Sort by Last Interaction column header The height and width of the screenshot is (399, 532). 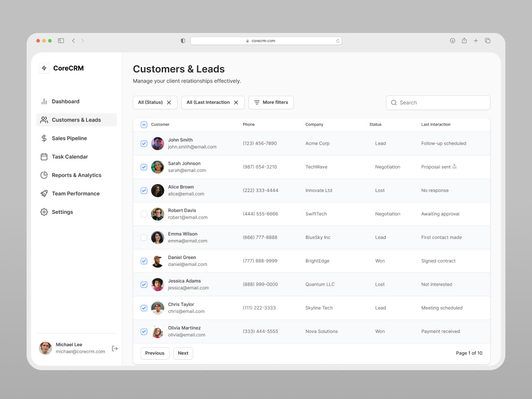[436, 124]
